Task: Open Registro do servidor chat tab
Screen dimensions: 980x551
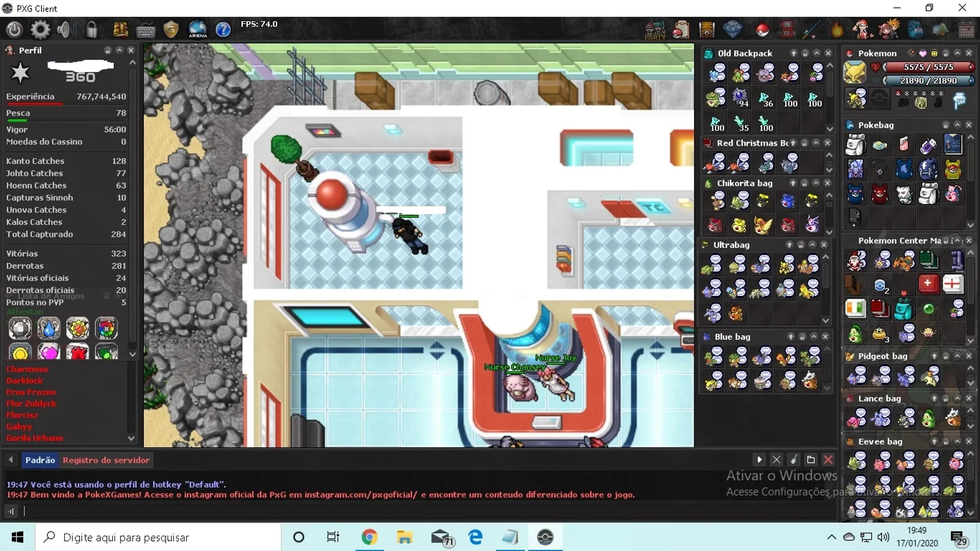Action: point(106,460)
